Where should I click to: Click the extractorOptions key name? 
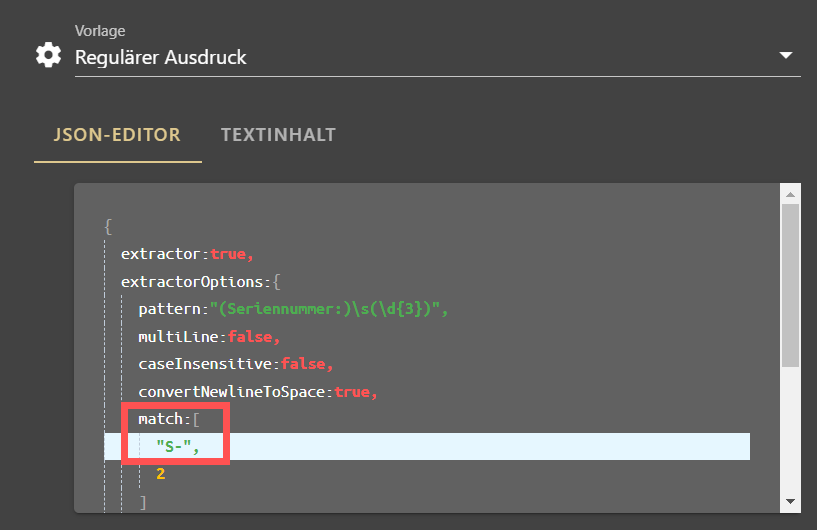point(192,282)
